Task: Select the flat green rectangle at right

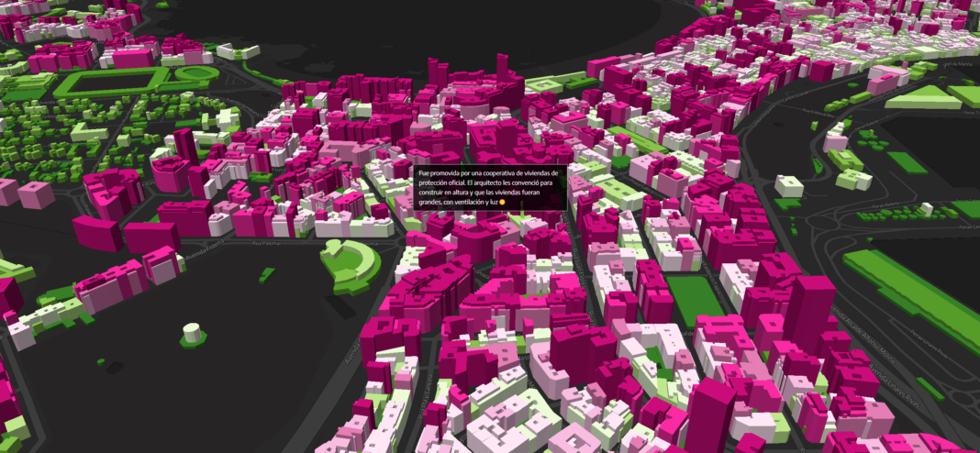Action: (907, 162)
